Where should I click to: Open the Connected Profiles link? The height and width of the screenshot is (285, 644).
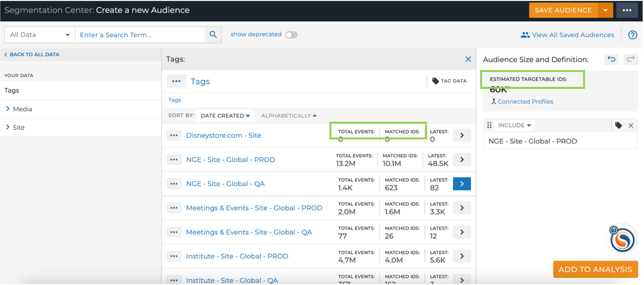click(525, 102)
